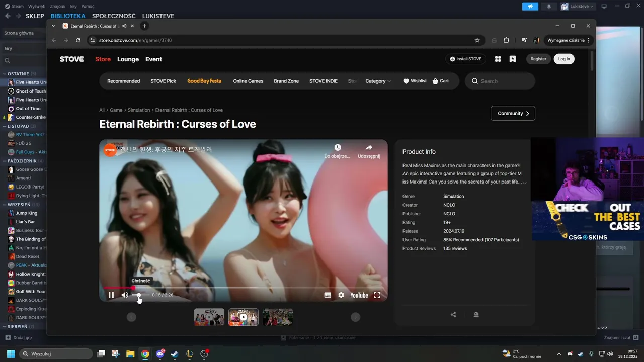
Task: Select the second trailer thumbnail
Action: pos(244,317)
